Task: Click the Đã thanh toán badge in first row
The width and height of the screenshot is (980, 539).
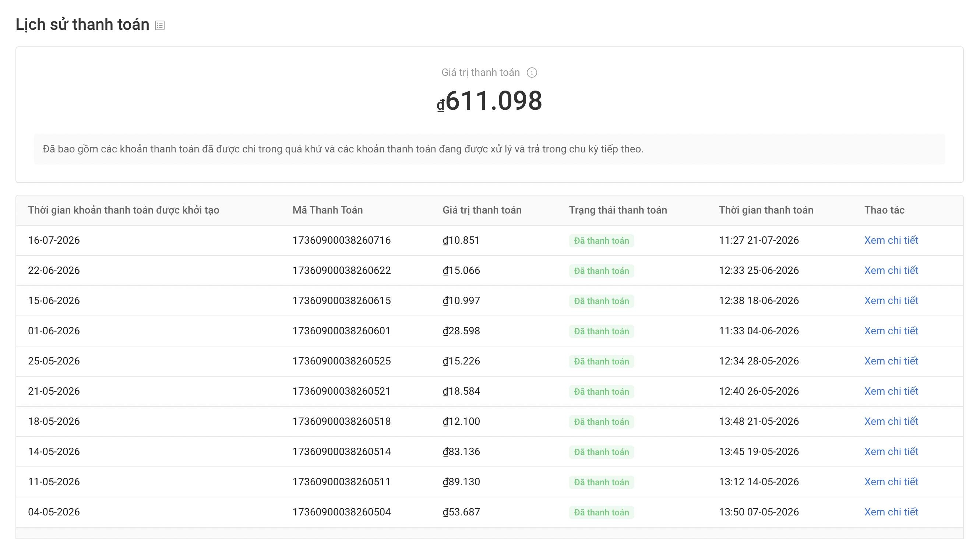Action: [x=602, y=241]
